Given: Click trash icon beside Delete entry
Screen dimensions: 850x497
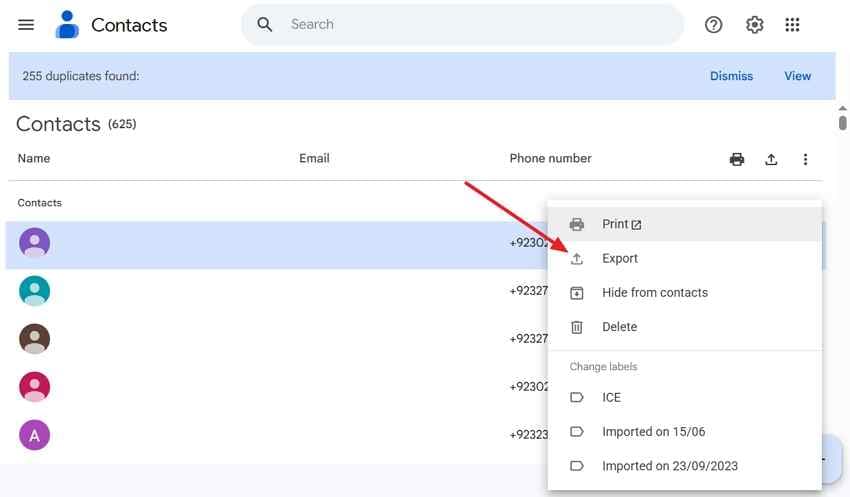Looking at the screenshot, I should pyautogui.click(x=577, y=327).
